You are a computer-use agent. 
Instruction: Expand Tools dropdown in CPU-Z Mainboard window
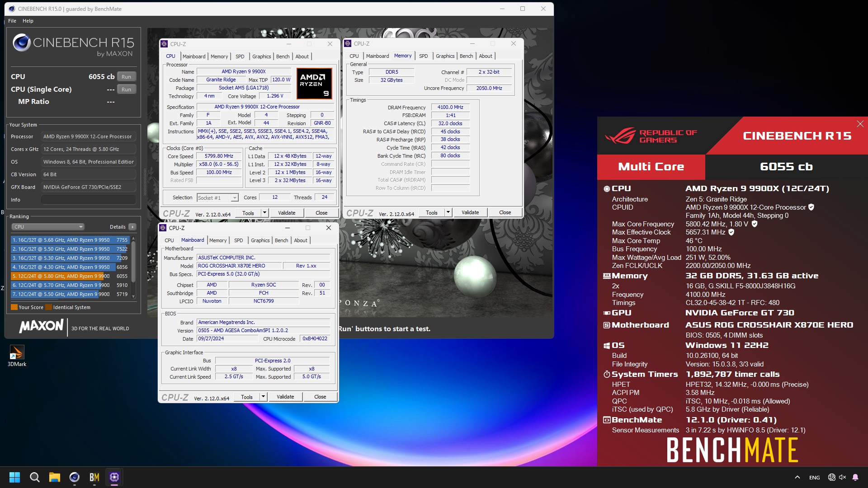coord(263,397)
